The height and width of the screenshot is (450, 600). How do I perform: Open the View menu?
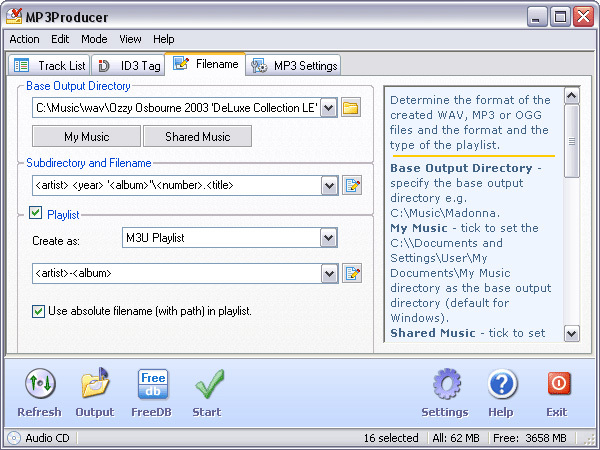click(x=130, y=39)
